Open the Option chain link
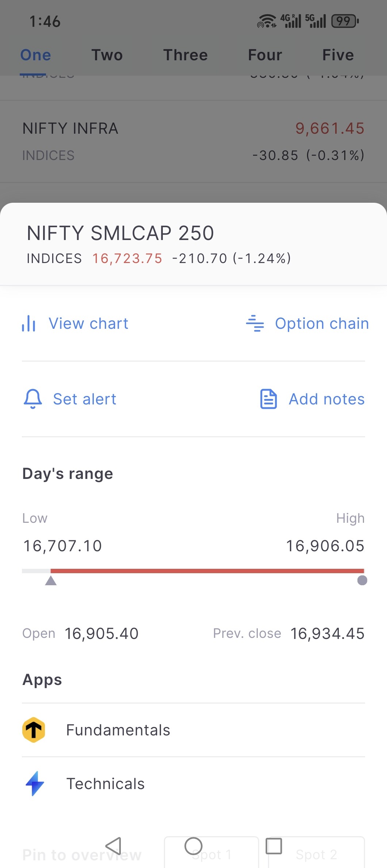The height and width of the screenshot is (868, 387). (322, 324)
